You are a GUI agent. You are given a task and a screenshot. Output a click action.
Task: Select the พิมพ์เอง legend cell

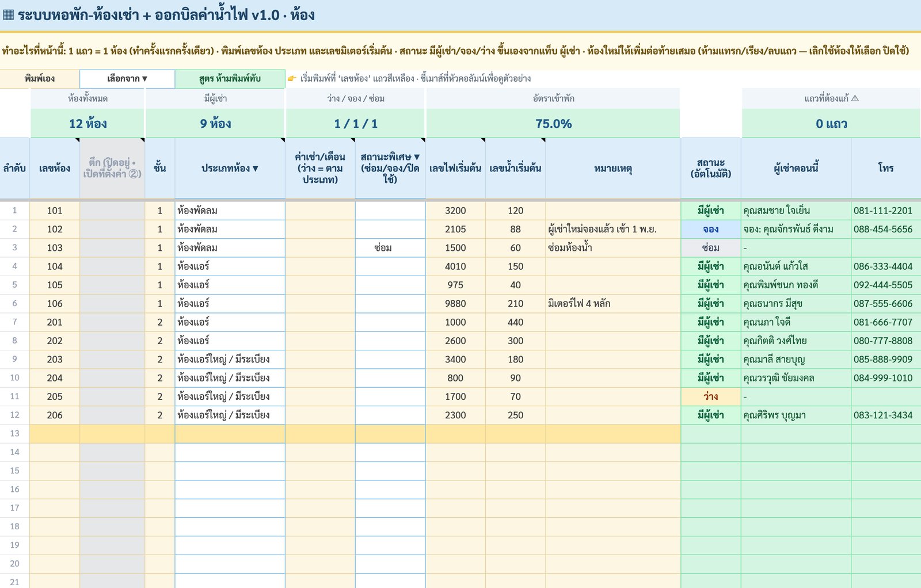click(x=40, y=79)
